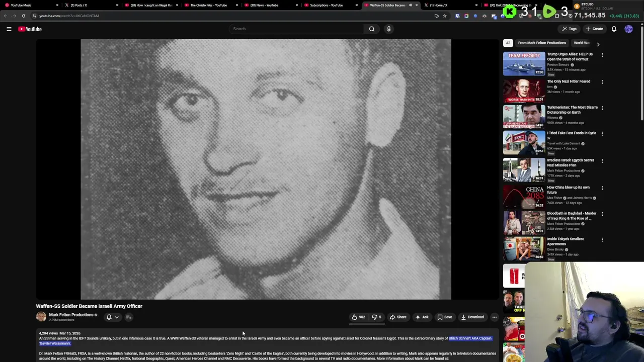This screenshot has height=362, width=644.
Task: Like the video (902 likes)
Action: pyautogui.click(x=358, y=317)
